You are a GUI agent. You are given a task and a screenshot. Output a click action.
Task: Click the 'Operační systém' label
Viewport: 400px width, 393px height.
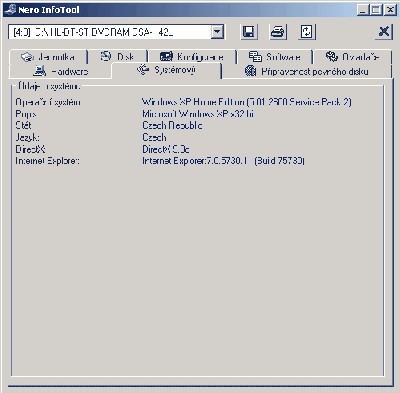pos(48,102)
